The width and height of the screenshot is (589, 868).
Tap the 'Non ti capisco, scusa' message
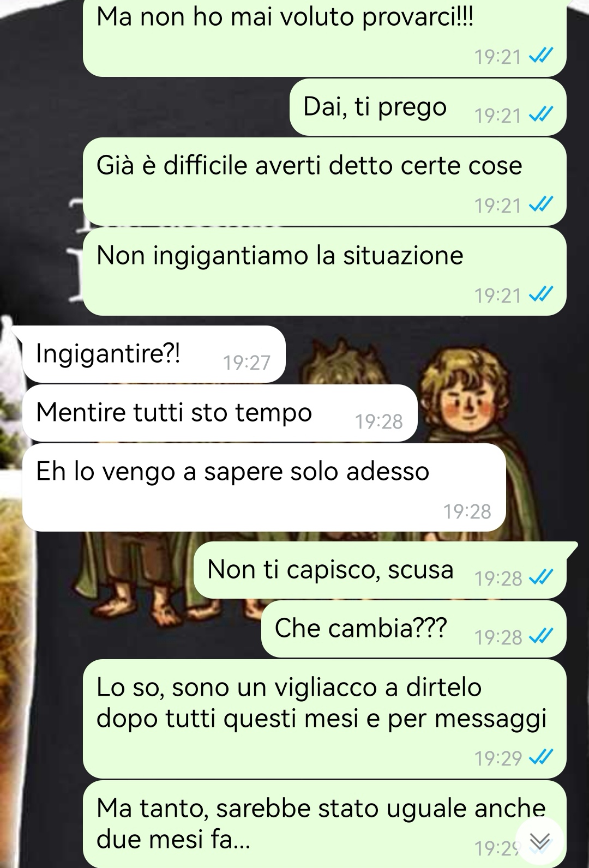(380, 570)
